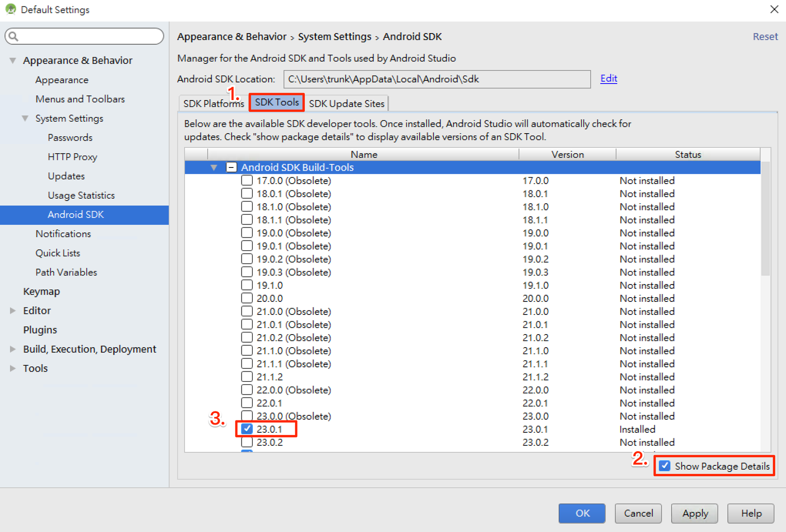Collapse the System Settings subtree

tap(25, 118)
